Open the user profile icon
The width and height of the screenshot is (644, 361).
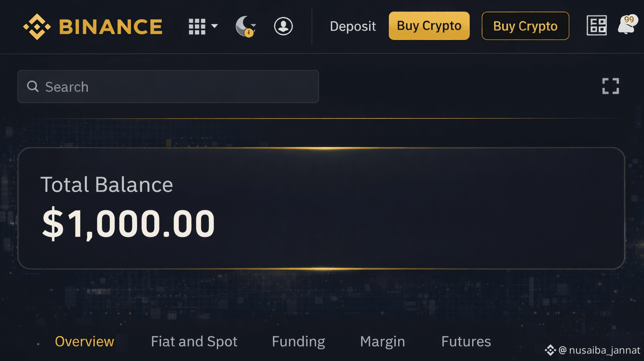click(283, 26)
